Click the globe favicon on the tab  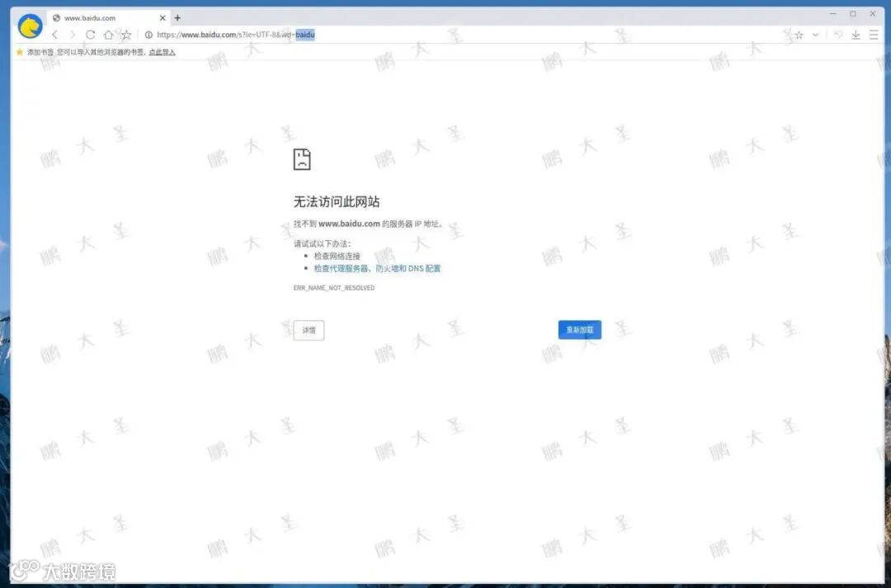coord(56,18)
